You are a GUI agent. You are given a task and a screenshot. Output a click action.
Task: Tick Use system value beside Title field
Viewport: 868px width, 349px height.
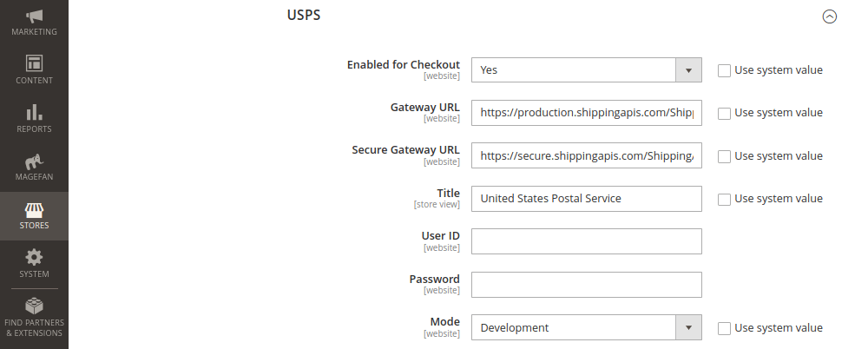(724, 199)
